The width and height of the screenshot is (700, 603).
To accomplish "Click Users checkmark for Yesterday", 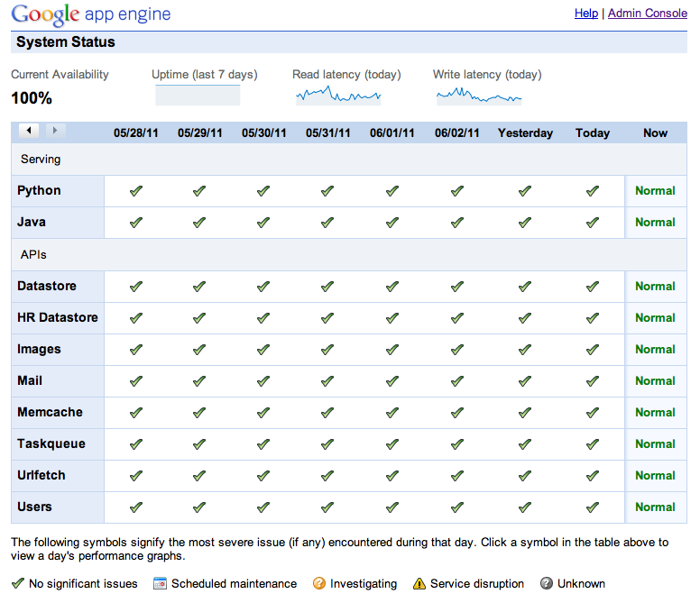I will (525, 507).
